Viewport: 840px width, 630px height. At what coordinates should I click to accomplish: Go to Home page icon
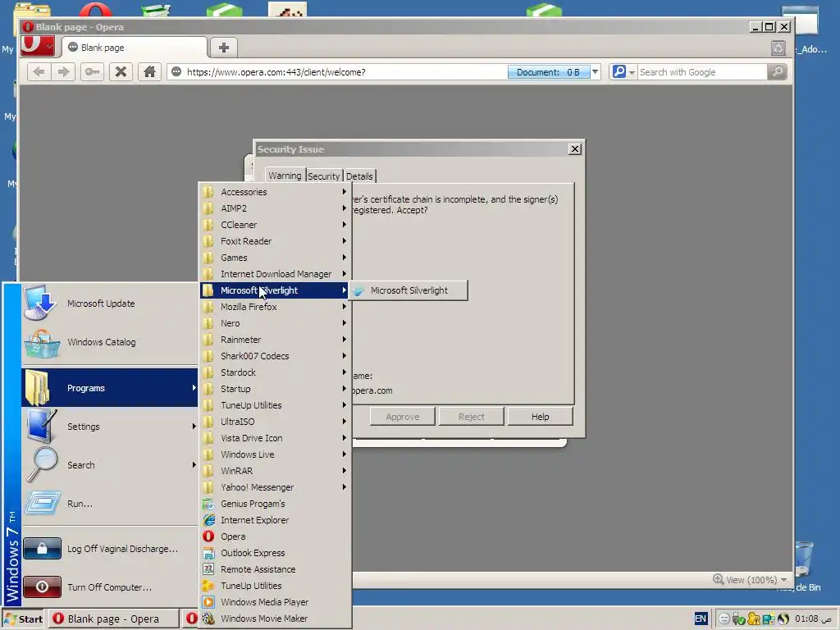[x=149, y=72]
